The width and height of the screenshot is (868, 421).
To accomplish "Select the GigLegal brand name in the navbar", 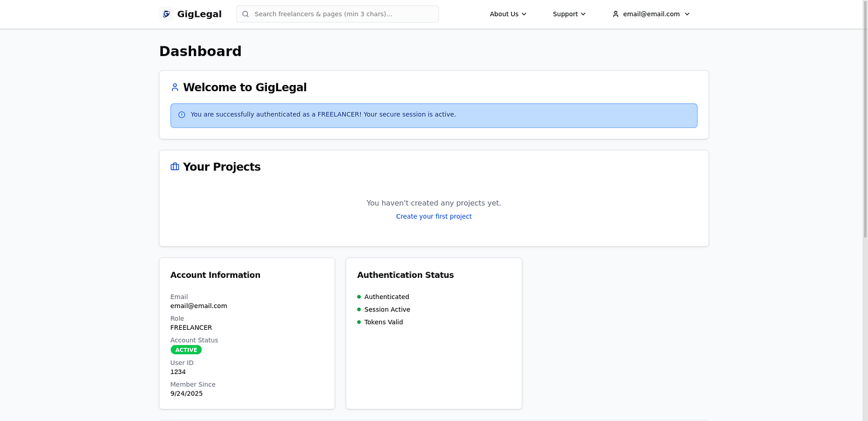I will tap(199, 13).
